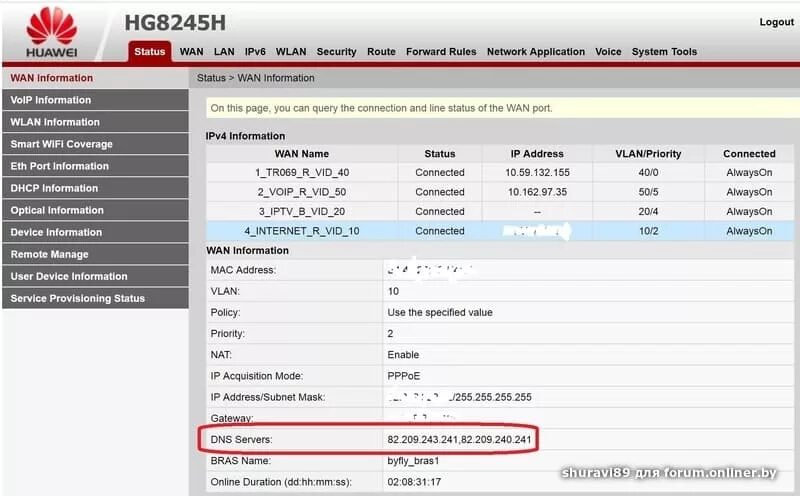Open Eth Port Information
The height and width of the screenshot is (496, 800).
click(x=95, y=166)
